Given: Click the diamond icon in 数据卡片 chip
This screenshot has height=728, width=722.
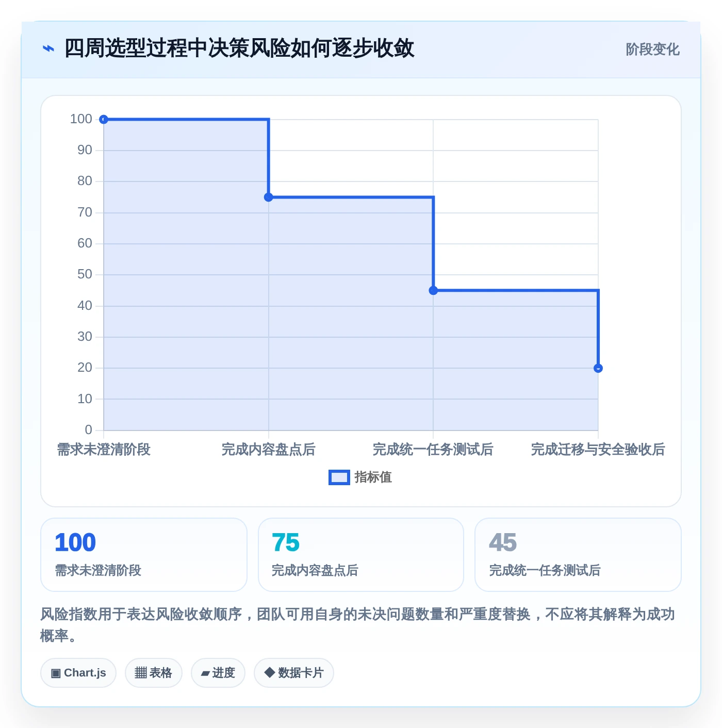Looking at the screenshot, I should (269, 672).
